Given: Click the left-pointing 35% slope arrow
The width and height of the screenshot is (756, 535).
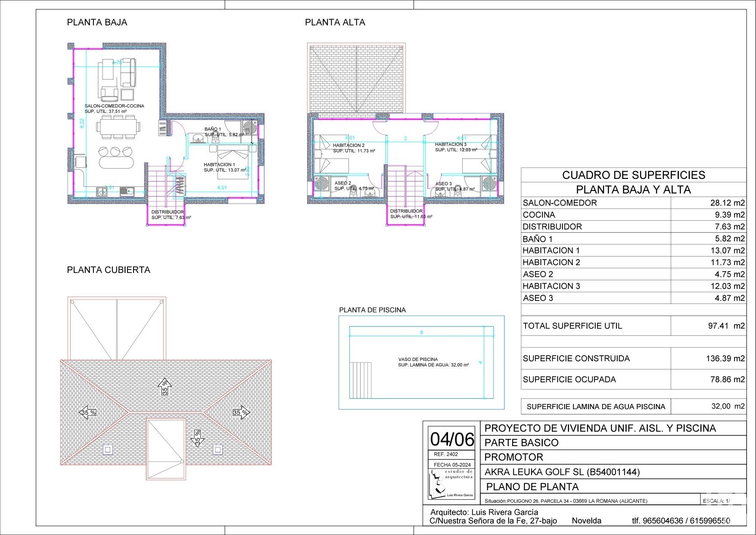Looking at the screenshot, I should coord(88,413).
